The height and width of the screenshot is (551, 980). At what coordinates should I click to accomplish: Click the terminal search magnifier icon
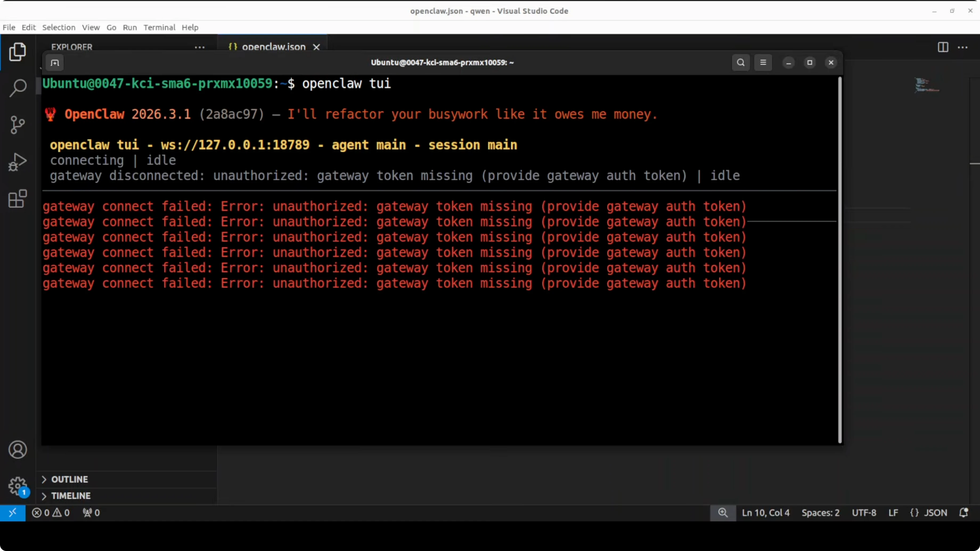coord(740,63)
